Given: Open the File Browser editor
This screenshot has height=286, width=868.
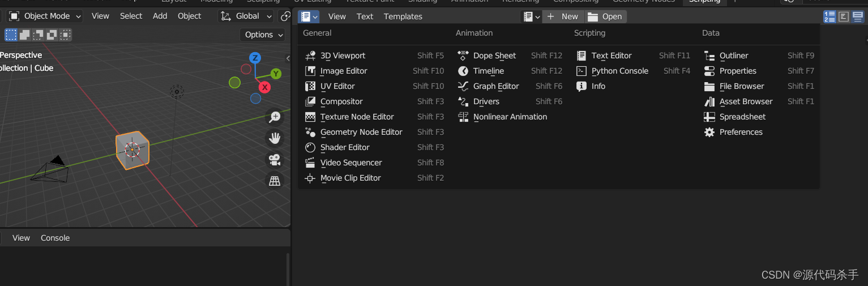Looking at the screenshot, I should [759, 86].
